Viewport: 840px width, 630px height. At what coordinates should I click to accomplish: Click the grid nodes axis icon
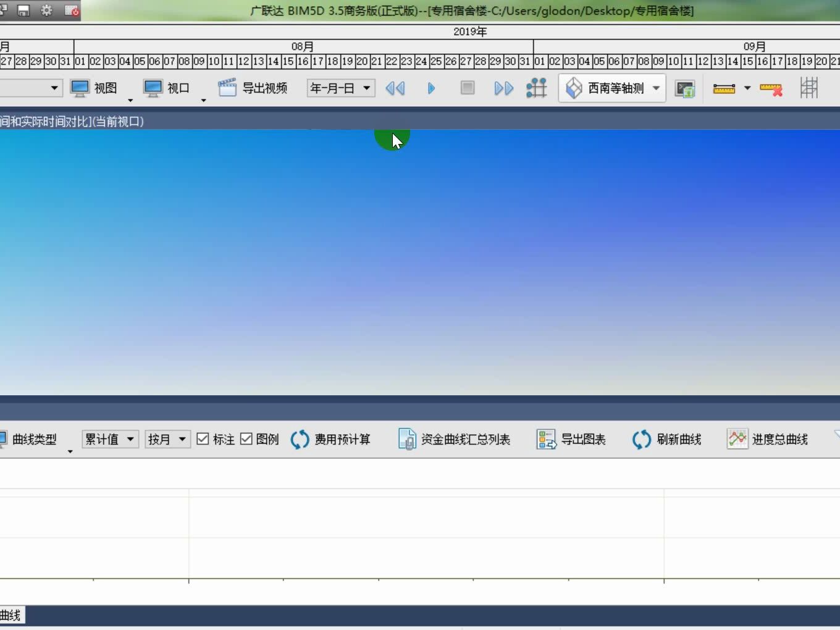click(x=537, y=88)
